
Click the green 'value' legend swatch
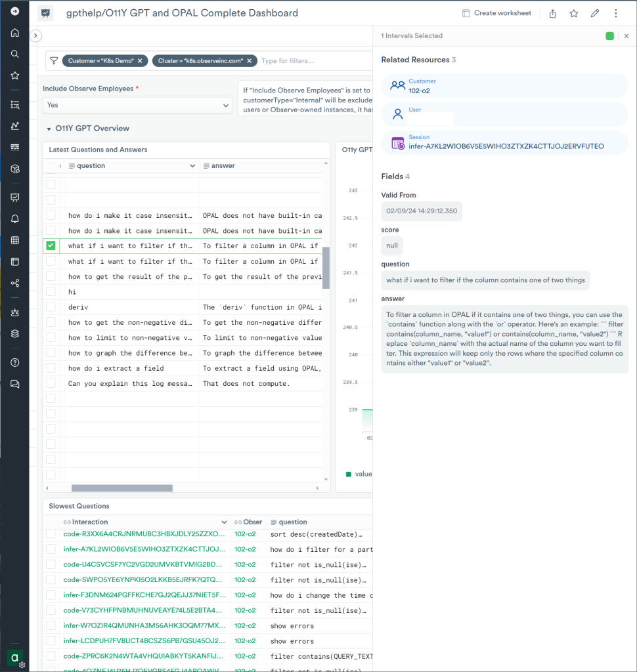pos(348,474)
